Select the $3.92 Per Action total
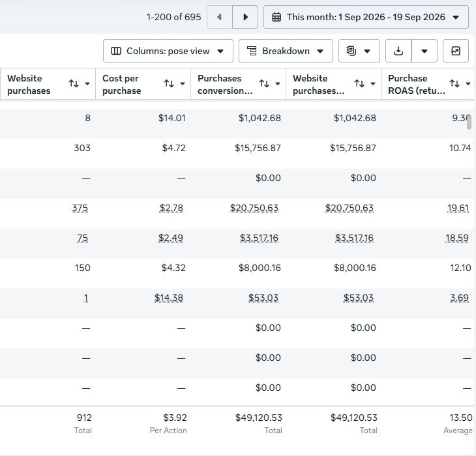476x456 pixels. [175, 418]
